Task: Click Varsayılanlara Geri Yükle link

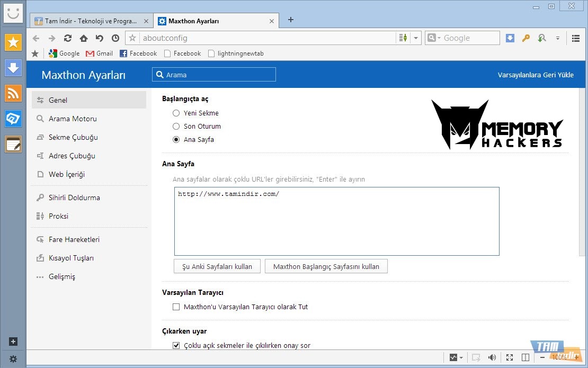Action: point(536,75)
